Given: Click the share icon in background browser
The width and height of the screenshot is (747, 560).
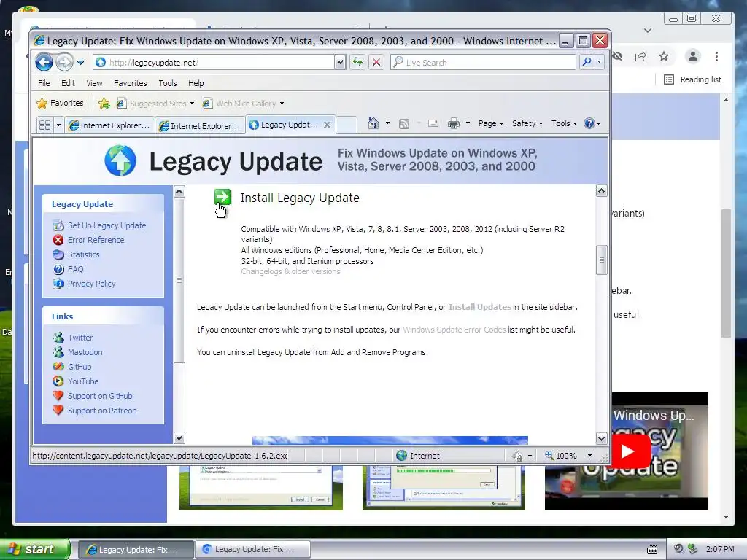Looking at the screenshot, I should [640, 57].
